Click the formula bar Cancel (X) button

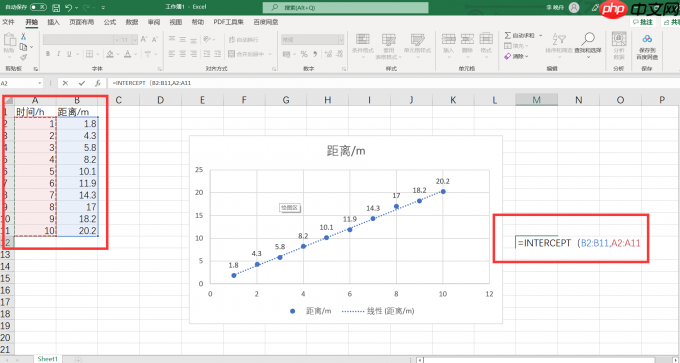click(x=65, y=83)
